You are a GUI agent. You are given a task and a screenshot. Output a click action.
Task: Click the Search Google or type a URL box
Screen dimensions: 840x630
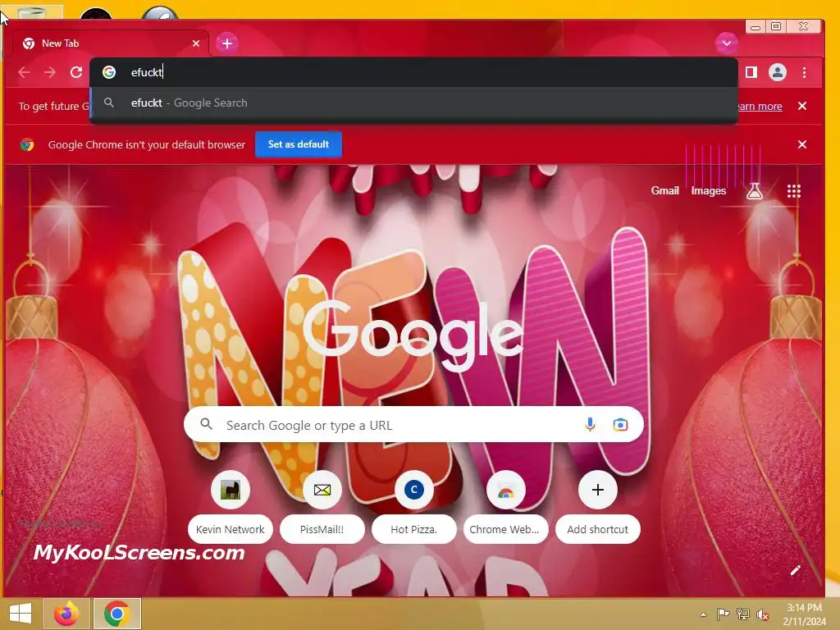413,425
